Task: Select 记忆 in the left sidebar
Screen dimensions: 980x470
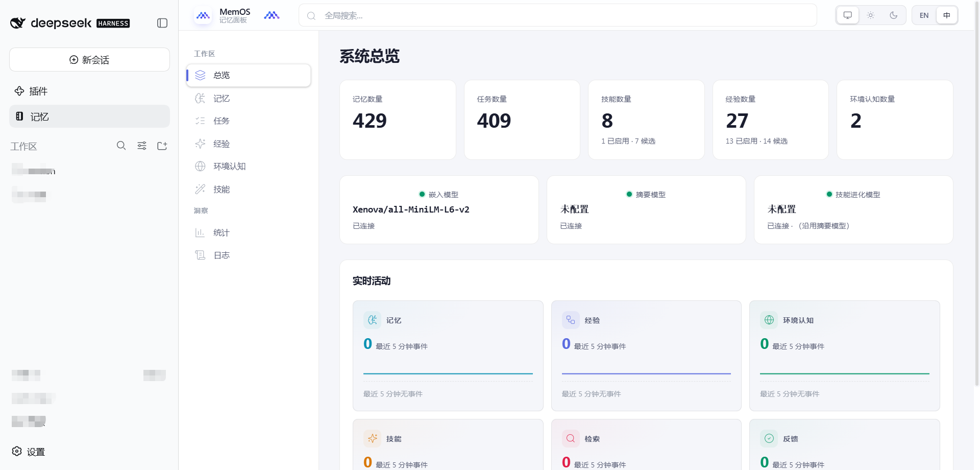Action: coord(89,116)
